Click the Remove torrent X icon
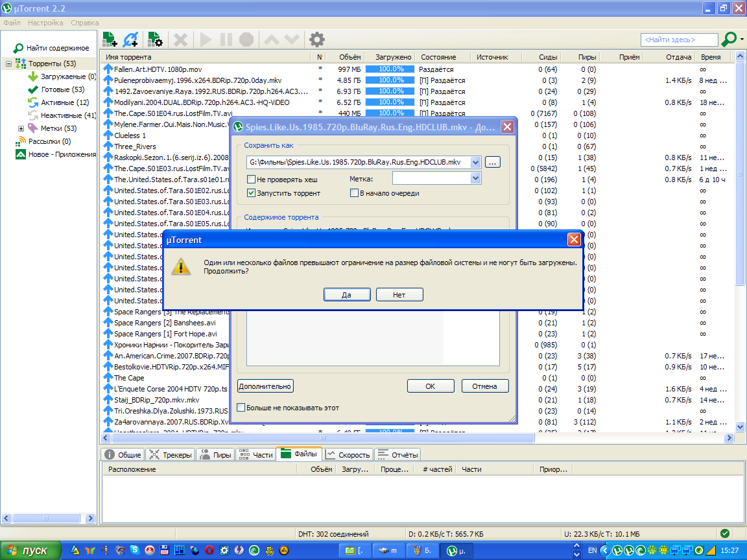The height and width of the screenshot is (560, 747). click(180, 40)
